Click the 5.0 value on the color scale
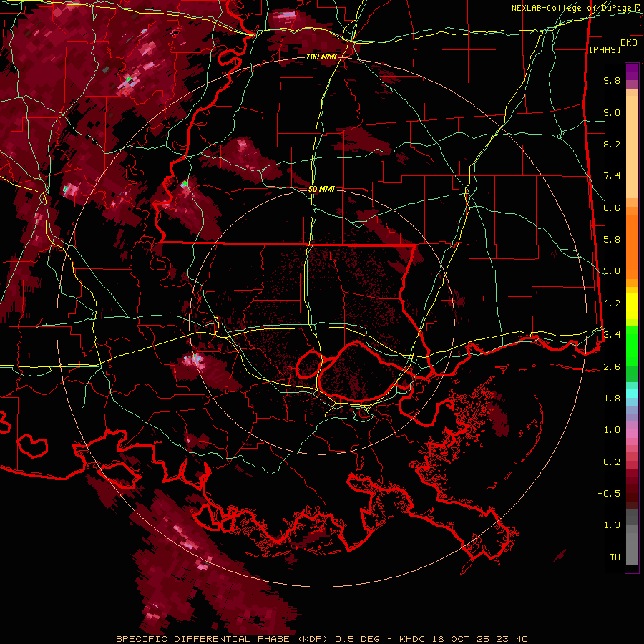The width and height of the screenshot is (644, 644). (612, 271)
